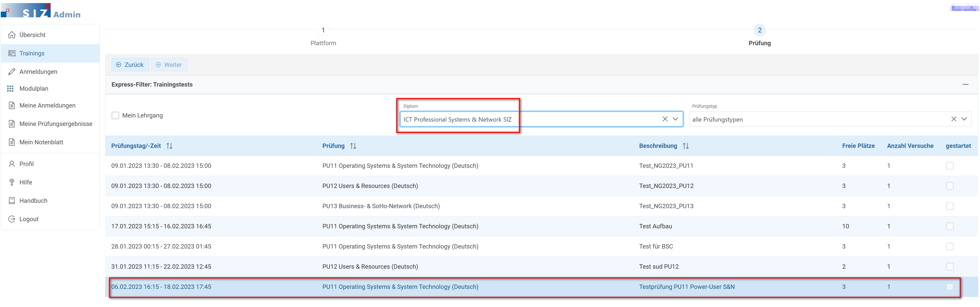Click the Handbuch book icon
This screenshot has height=307, width=980.
tap(12, 200)
